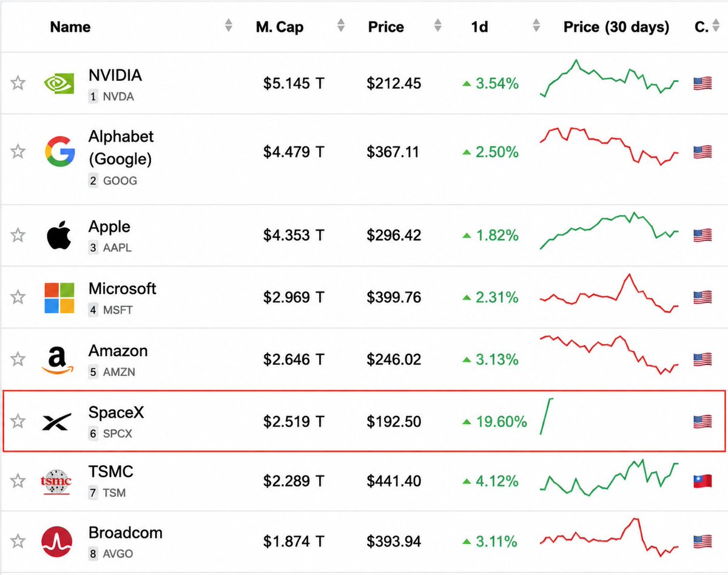Screen dimensions: 728x575
Task: Click the Price (30 days) header
Action: tap(616, 27)
